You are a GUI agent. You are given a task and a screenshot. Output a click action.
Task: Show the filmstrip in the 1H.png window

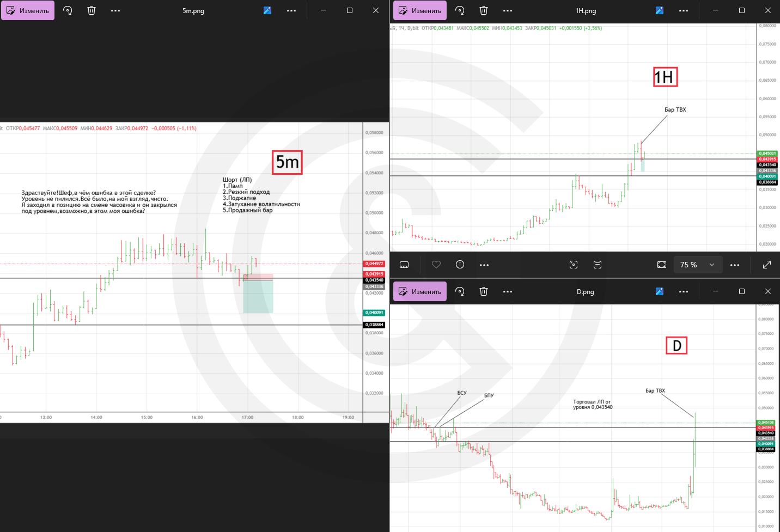coord(404,265)
